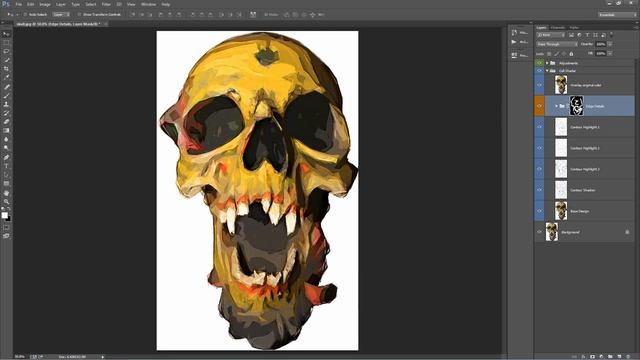Open the Window menu
640x360 pixels.
(149, 4)
